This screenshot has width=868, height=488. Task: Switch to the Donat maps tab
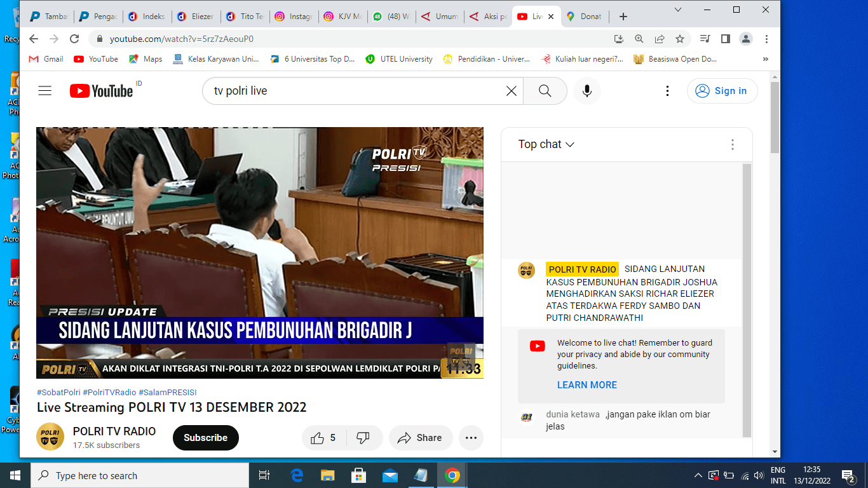click(585, 17)
